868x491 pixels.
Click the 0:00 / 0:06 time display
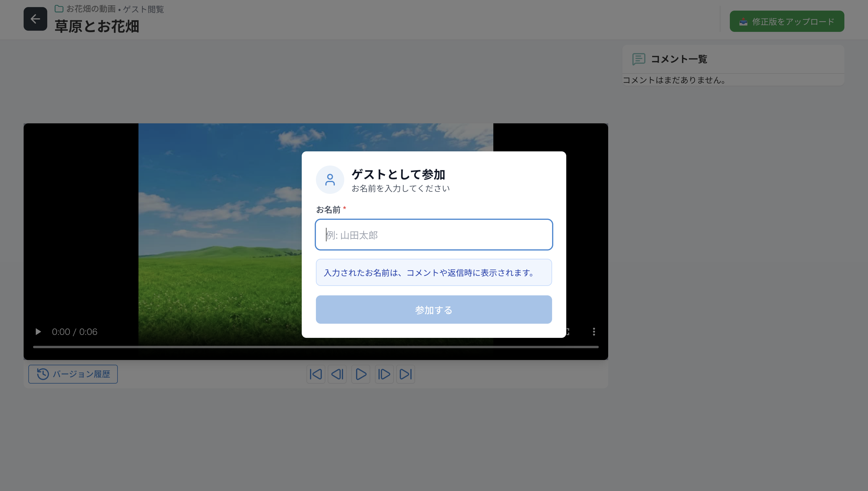coord(75,332)
